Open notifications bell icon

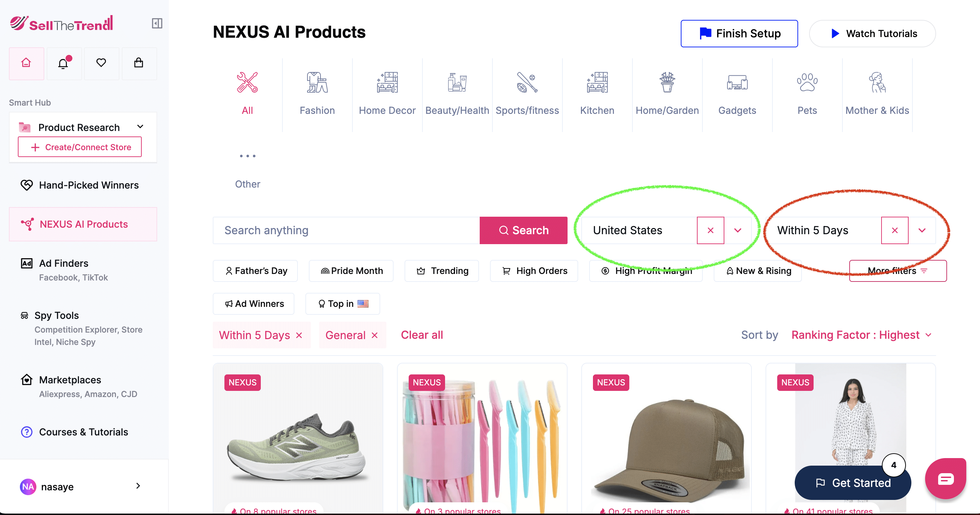63,63
